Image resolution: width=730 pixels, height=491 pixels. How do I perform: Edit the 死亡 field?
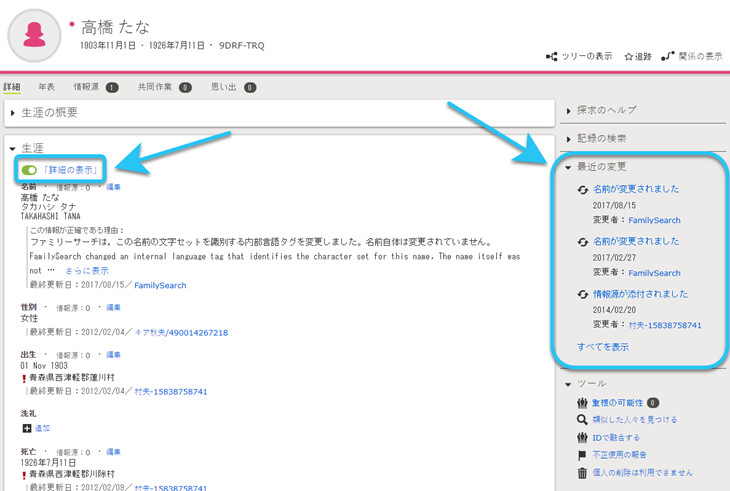pos(114,452)
